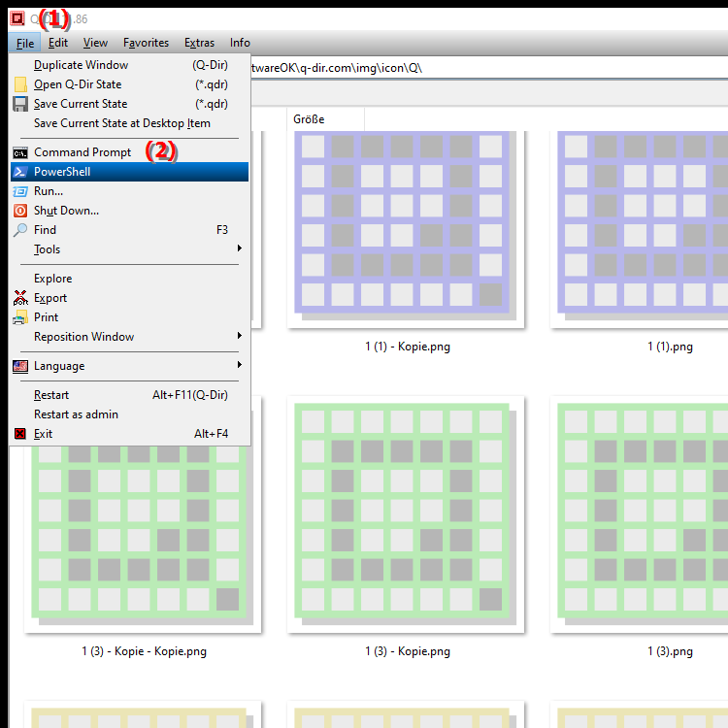Image resolution: width=728 pixels, height=728 pixels.
Task: Click file name 1 (1) - Kopie.png
Action: click(x=408, y=347)
